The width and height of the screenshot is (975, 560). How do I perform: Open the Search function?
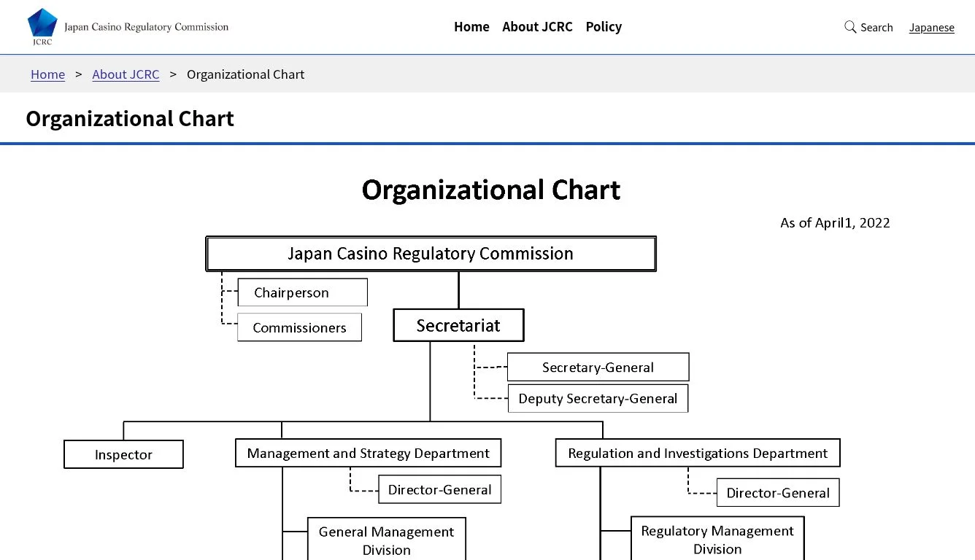pos(868,27)
